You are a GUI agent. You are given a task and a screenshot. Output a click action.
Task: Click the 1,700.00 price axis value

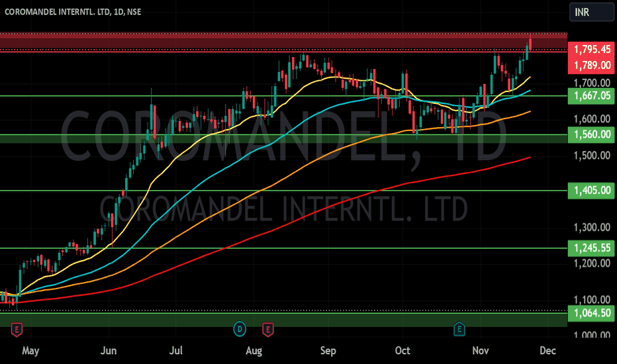(x=592, y=83)
